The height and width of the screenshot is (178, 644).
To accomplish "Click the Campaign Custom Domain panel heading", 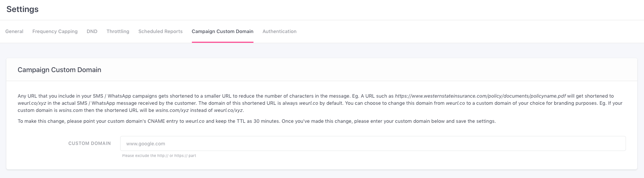I will [59, 70].
